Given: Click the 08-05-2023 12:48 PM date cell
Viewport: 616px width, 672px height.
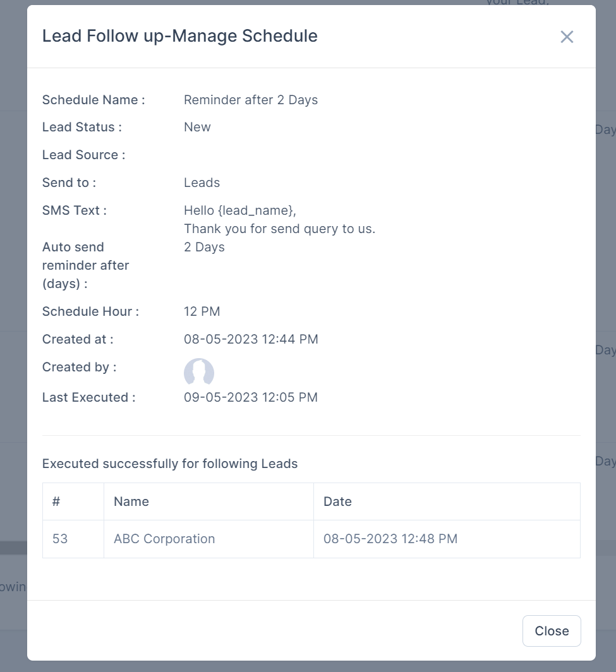Looking at the screenshot, I should tap(390, 539).
